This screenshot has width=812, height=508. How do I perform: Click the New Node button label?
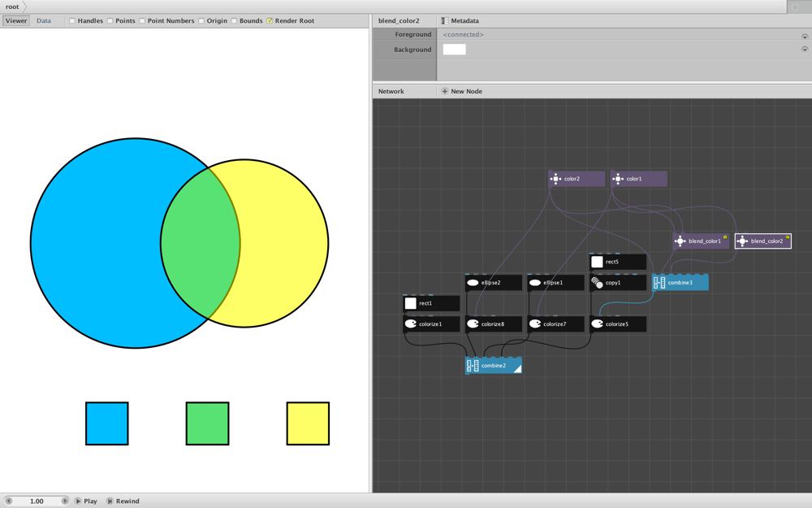coord(466,91)
